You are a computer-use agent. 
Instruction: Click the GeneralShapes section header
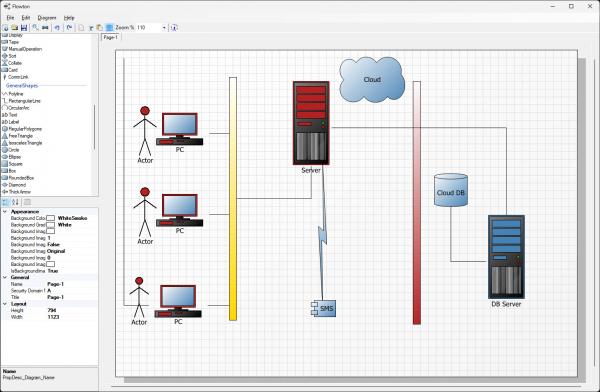click(x=22, y=86)
